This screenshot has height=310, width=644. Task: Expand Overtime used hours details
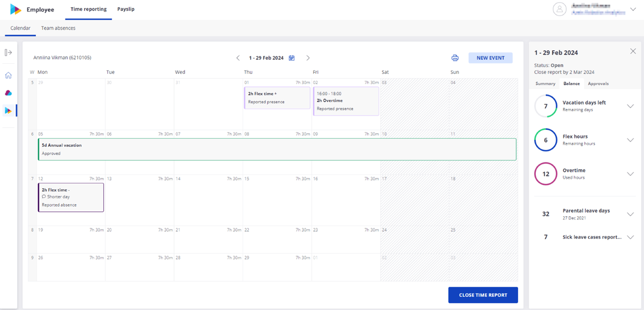click(630, 174)
